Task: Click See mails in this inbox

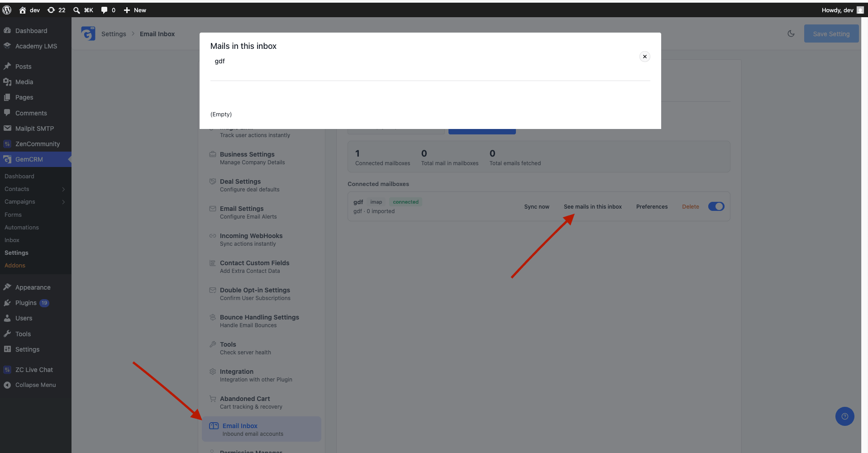Action: [593, 207]
